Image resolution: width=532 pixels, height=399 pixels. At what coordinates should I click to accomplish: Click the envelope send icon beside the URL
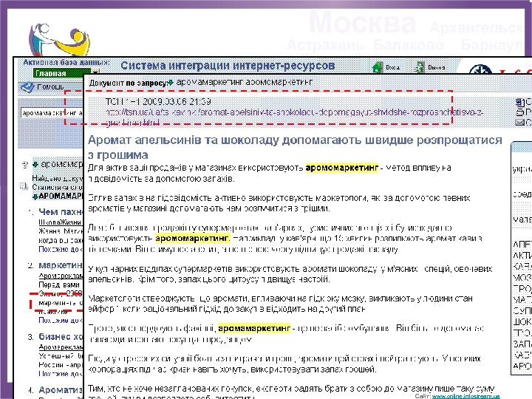point(519,123)
